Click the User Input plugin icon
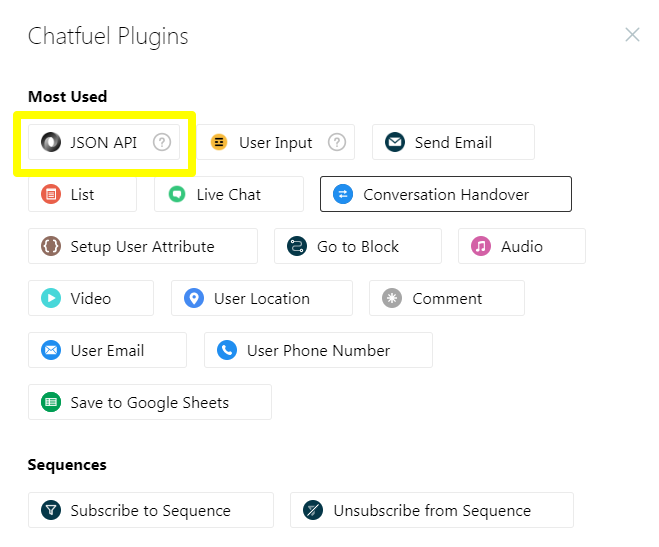 219,143
